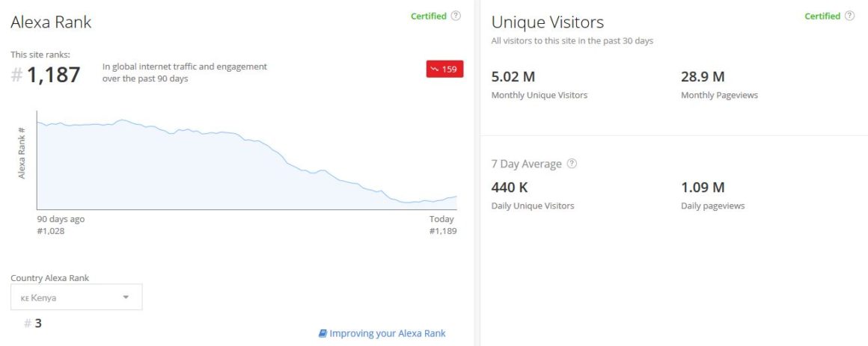This screenshot has width=868, height=346.
Task: Click the Daily pageviews label
Action: (x=712, y=206)
